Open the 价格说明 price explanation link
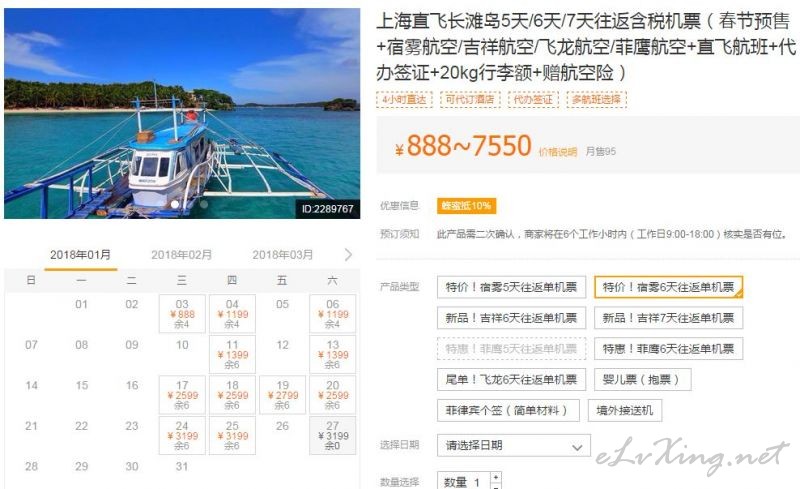Screen dimensions: 800x489 pos(558,152)
